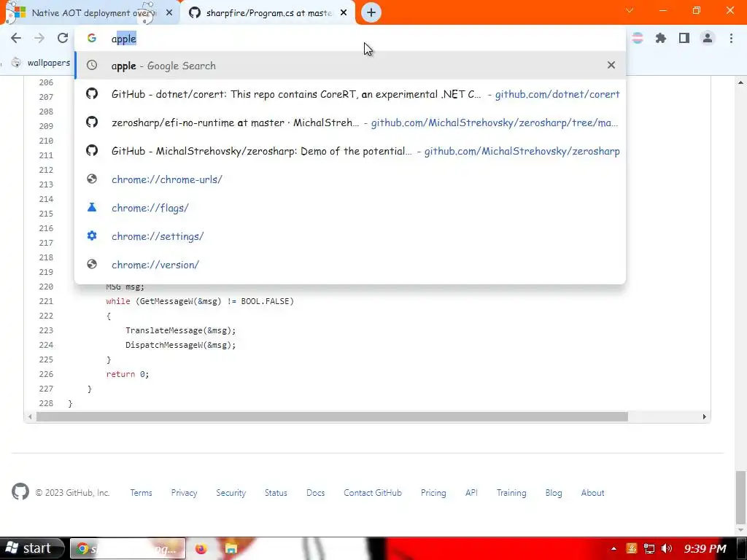Open the Blog footer link
The height and width of the screenshot is (560, 747).
click(554, 493)
